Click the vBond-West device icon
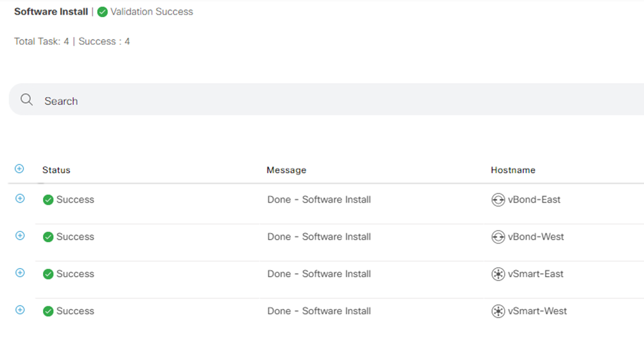Screen dimensions: 644x338 point(498,237)
